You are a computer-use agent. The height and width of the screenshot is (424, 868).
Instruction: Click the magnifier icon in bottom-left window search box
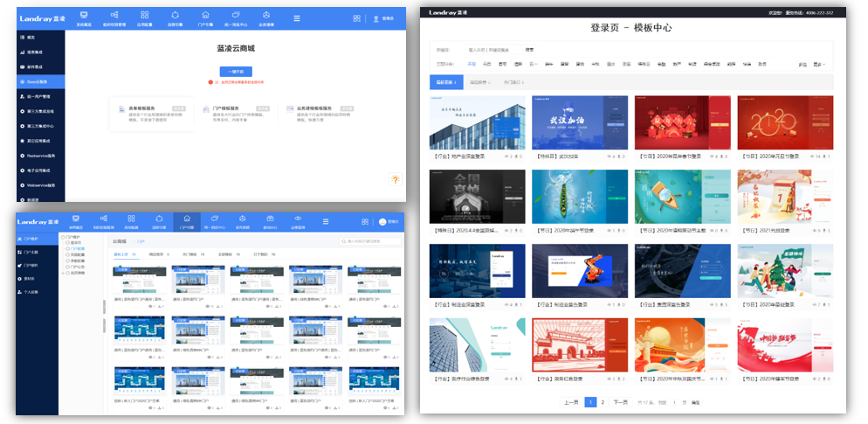(x=344, y=241)
